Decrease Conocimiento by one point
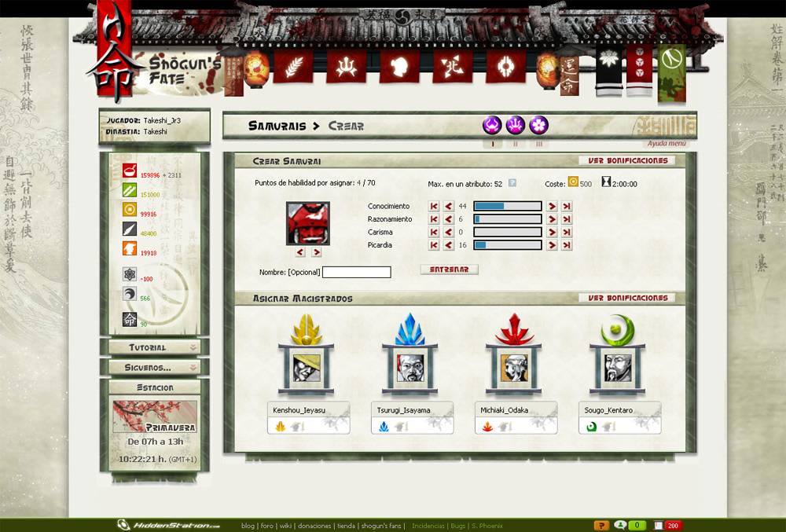The image size is (786, 532). (449, 206)
